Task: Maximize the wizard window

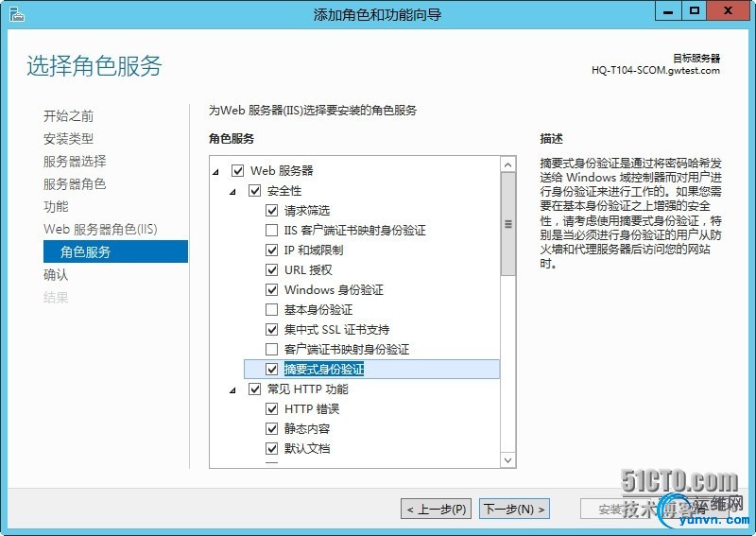Action: point(695,11)
